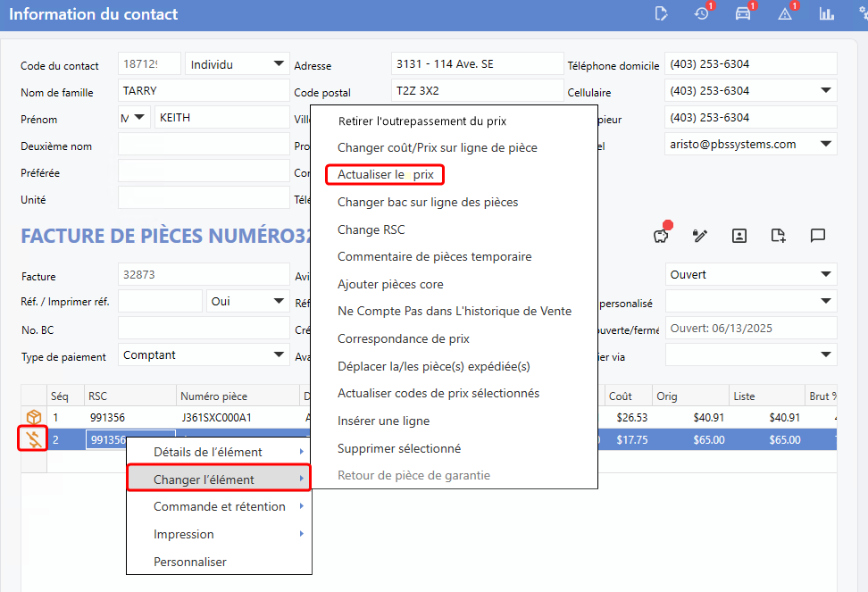The image size is (868, 592).
Task: Click the add document icon
Action: (x=779, y=235)
